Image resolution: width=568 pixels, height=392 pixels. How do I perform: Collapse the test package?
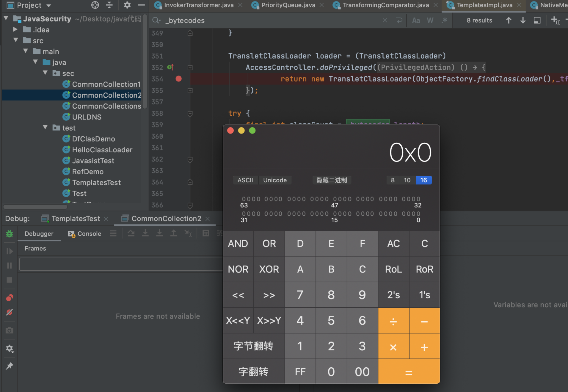click(x=45, y=127)
